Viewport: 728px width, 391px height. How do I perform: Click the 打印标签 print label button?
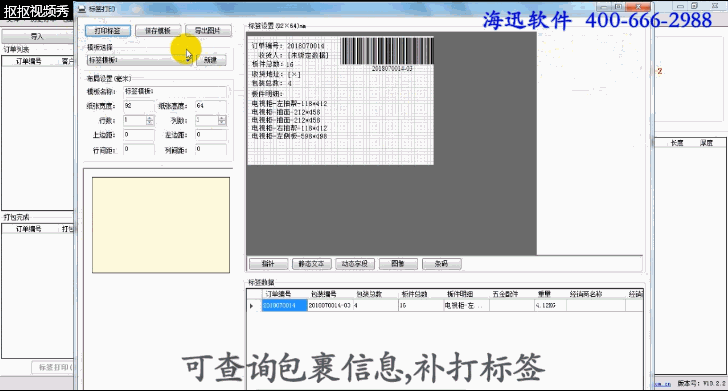click(x=108, y=31)
